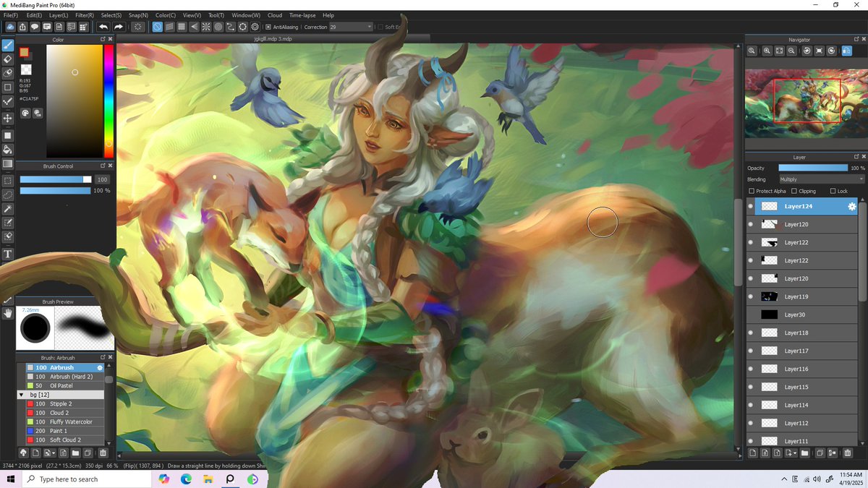Click Zoom Out in Navigator

click(792, 51)
